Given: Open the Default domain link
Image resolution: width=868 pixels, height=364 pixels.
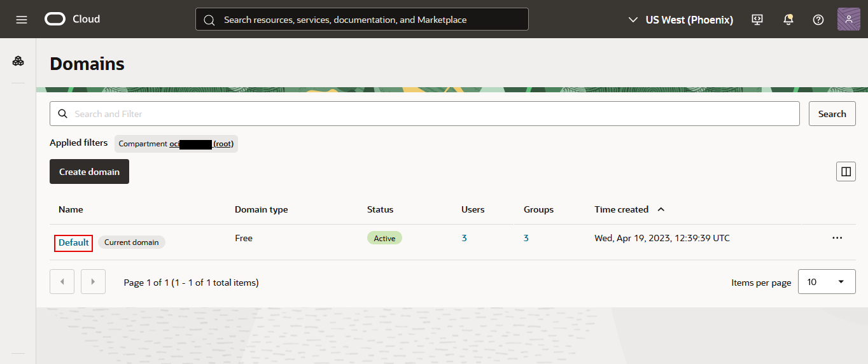Looking at the screenshot, I should 74,242.
